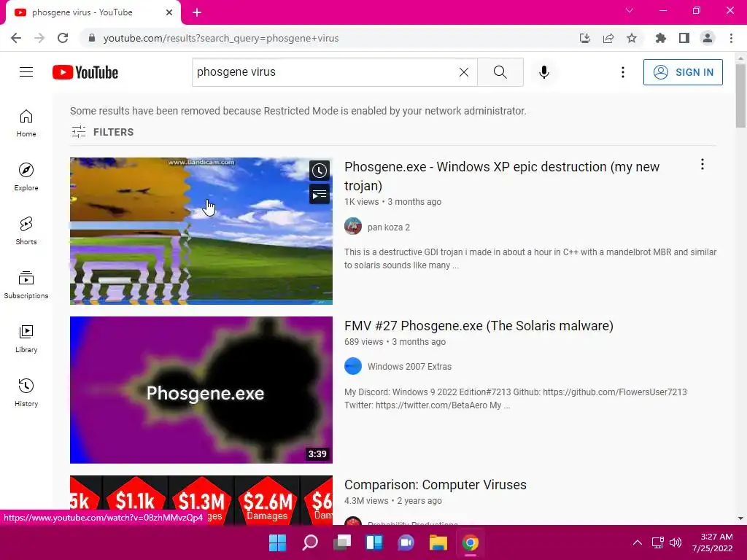The height and width of the screenshot is (560, 747).
Task: Clear the search box with the X
Action: click(463, 72)
